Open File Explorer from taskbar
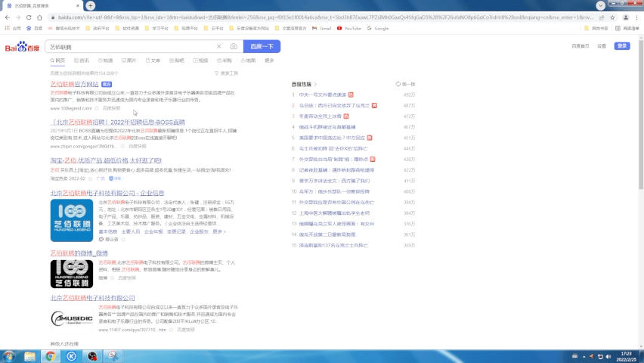Screen dimensions: 644x363 click(29, 356)
